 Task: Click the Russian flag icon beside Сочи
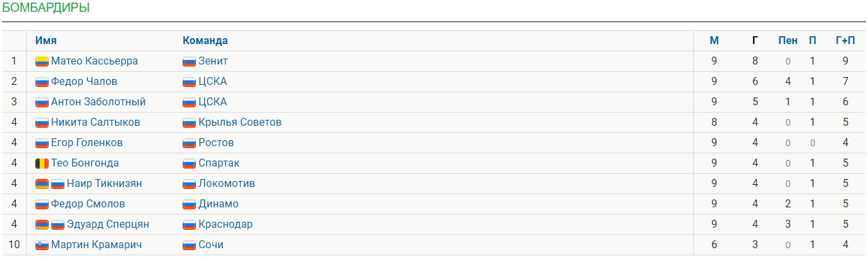(189, 245)
